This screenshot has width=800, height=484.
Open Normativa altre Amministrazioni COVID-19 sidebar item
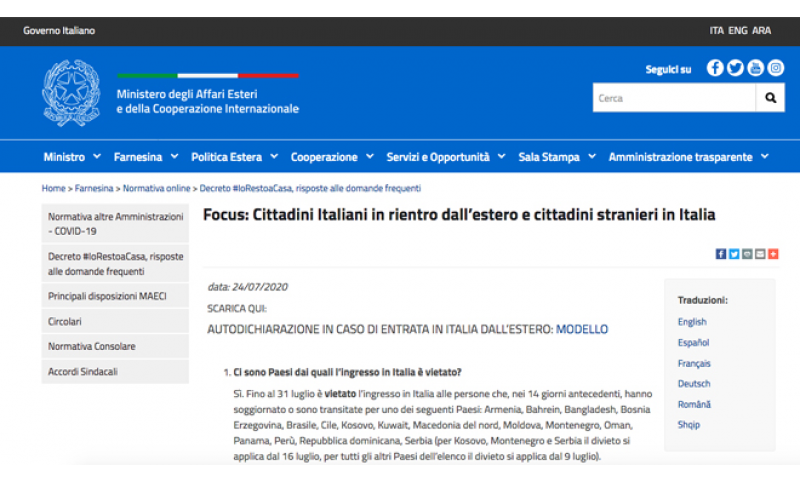click(115, 224)
